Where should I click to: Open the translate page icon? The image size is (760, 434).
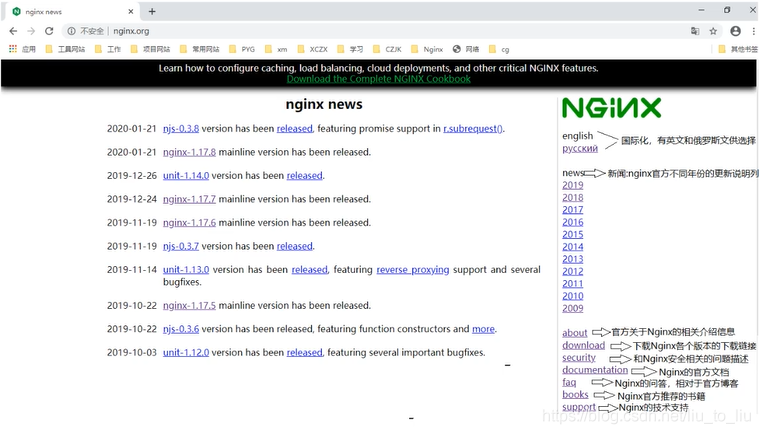tap(695, 31)
